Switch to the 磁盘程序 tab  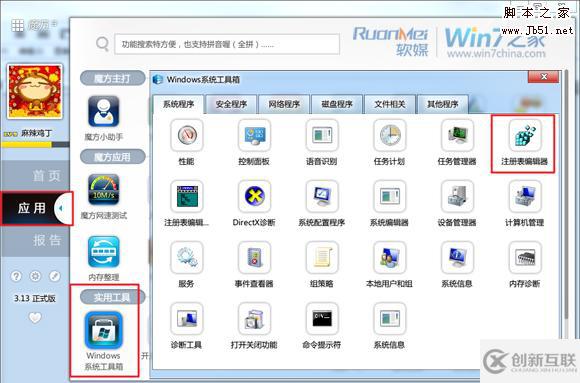coord(337,104)
